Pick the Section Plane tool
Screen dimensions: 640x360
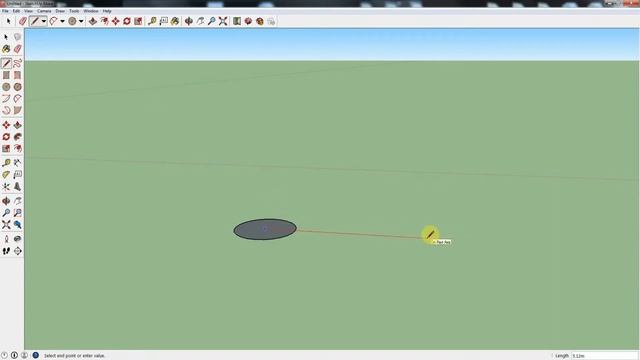pos(17,251)
